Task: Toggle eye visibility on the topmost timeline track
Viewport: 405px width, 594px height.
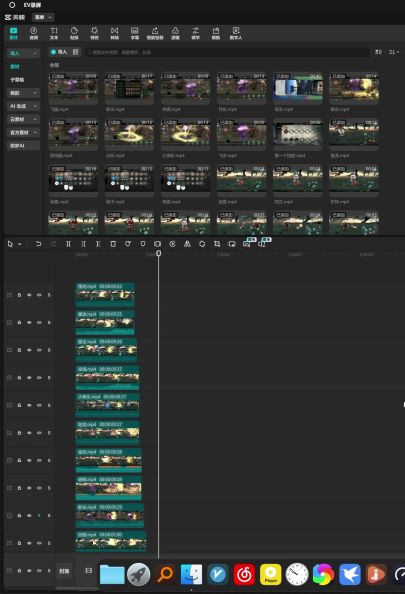Action: [29, 295]
